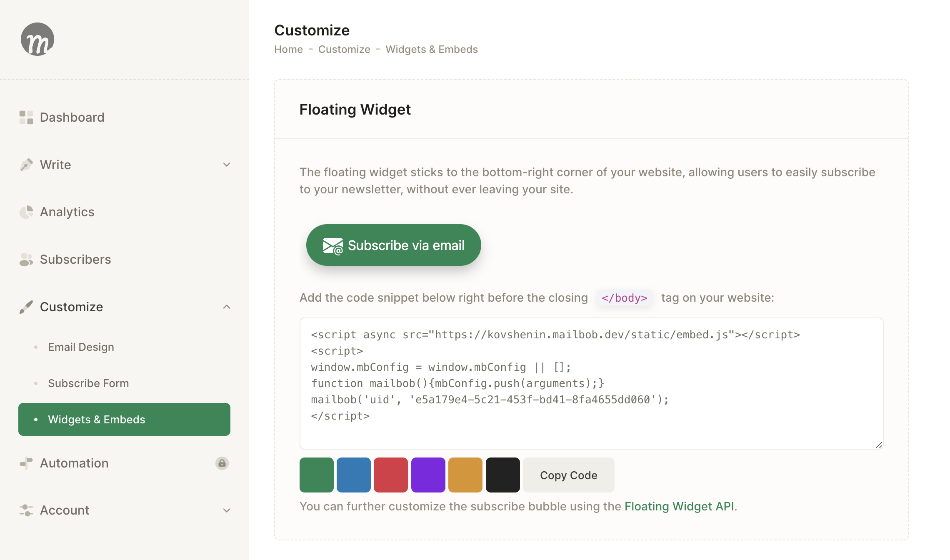Expand the Account menu chevron
This screenshot has width=950, height=560.
pos(227,510)
